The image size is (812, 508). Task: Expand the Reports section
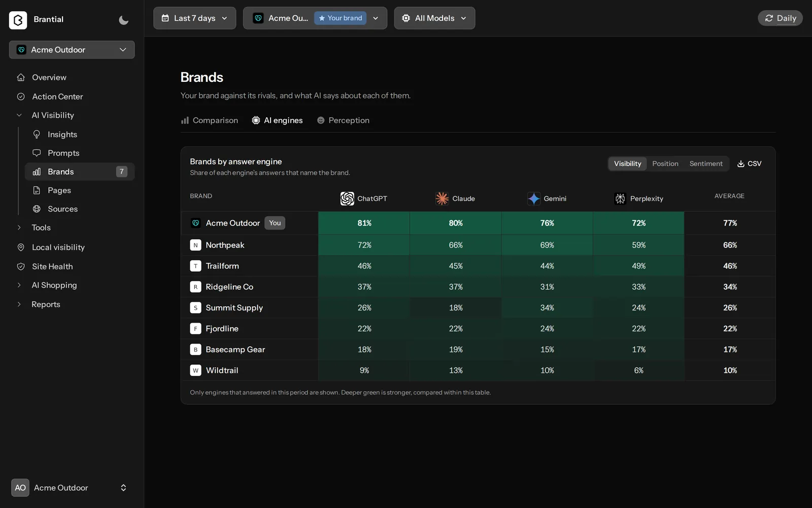pos(19,304)
